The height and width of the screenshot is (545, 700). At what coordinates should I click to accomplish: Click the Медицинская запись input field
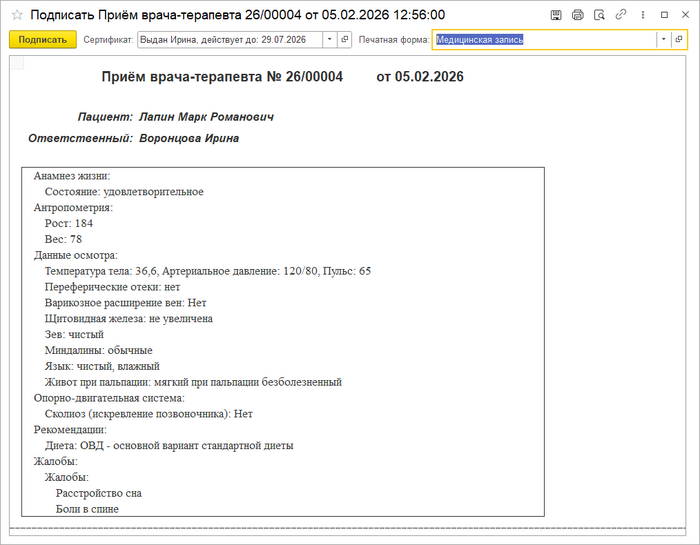pyautogui.click(x=545, y=40)
